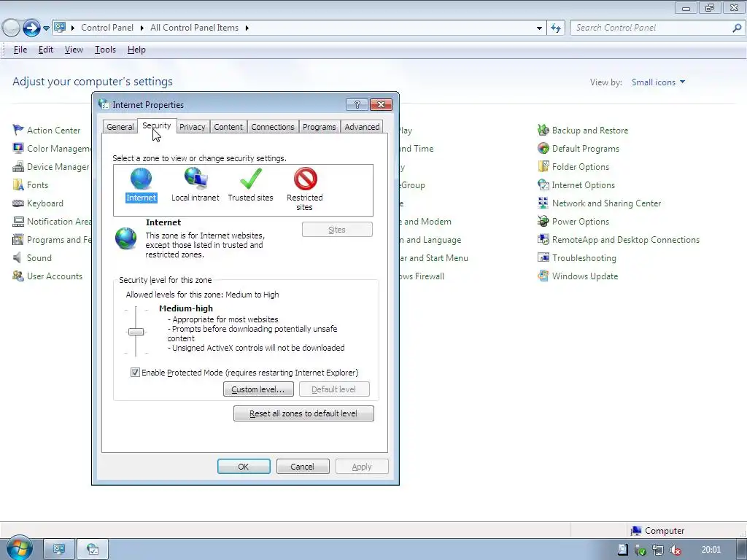Expand the Control Panel breadcrumb arrow
The height and width of the screenshot is (560, 747).
point(142,28)
